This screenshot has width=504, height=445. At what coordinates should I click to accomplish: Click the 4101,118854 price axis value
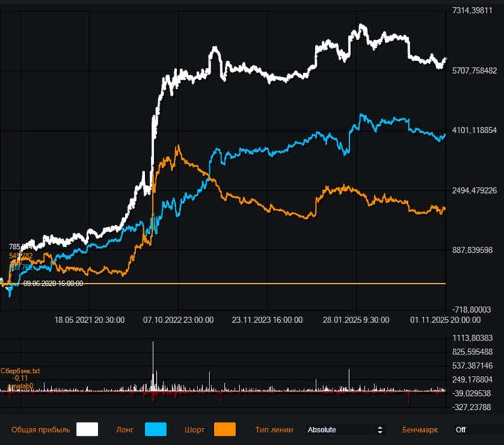(x=475, y=130)
